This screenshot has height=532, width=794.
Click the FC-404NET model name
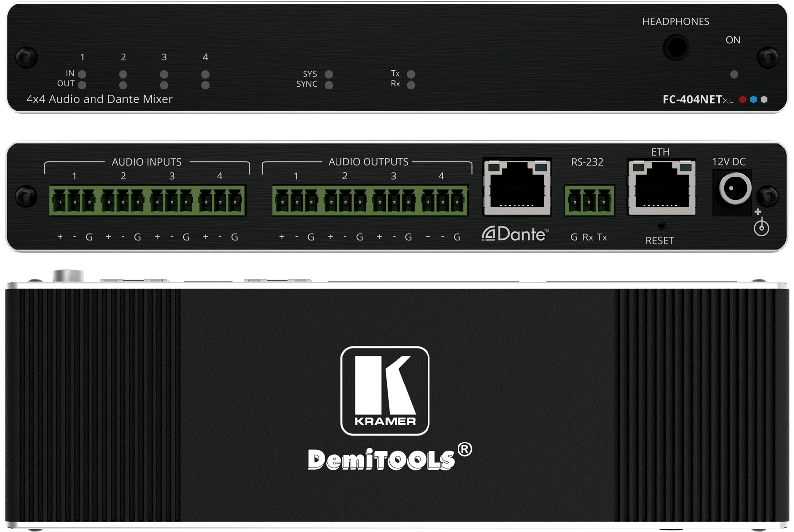pos(697,99)
